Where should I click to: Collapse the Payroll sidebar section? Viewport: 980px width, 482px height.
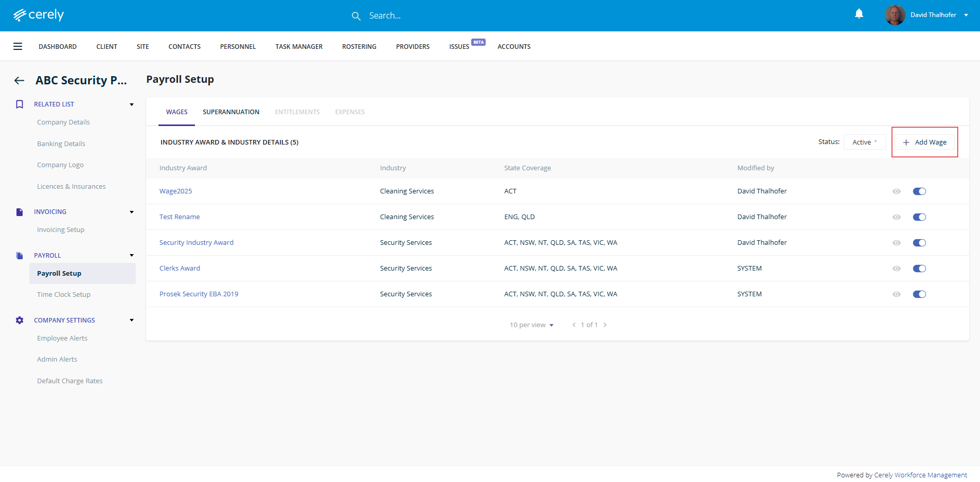point(132,256)
